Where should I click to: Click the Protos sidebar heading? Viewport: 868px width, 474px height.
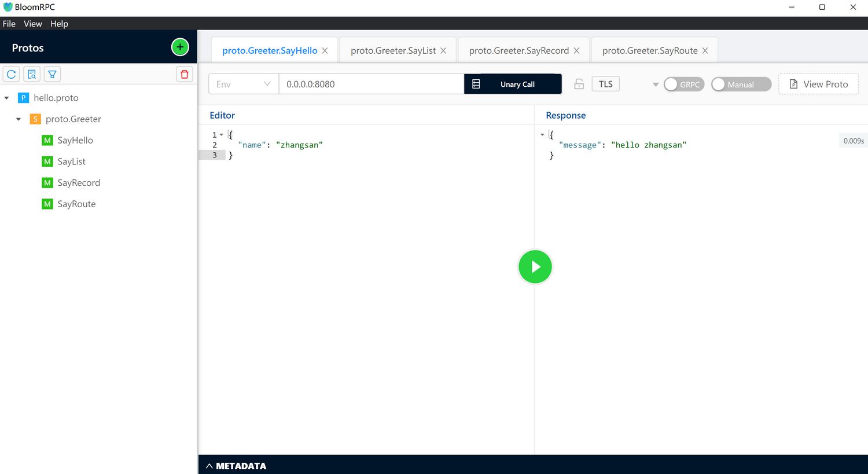coord(28,48)
